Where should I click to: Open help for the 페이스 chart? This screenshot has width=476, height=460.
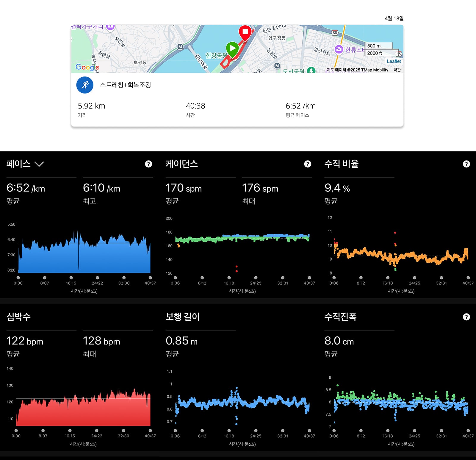click(x=148, y=164)
